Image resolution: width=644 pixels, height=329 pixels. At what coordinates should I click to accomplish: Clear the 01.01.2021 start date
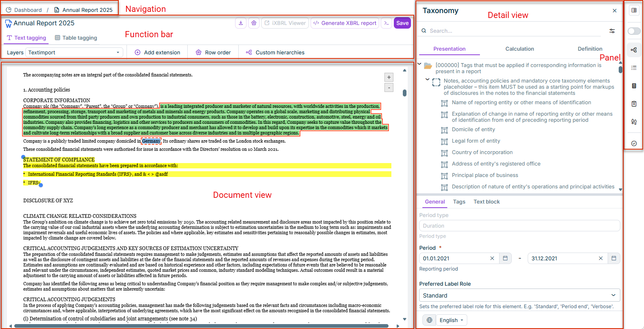tap(492, 258)
